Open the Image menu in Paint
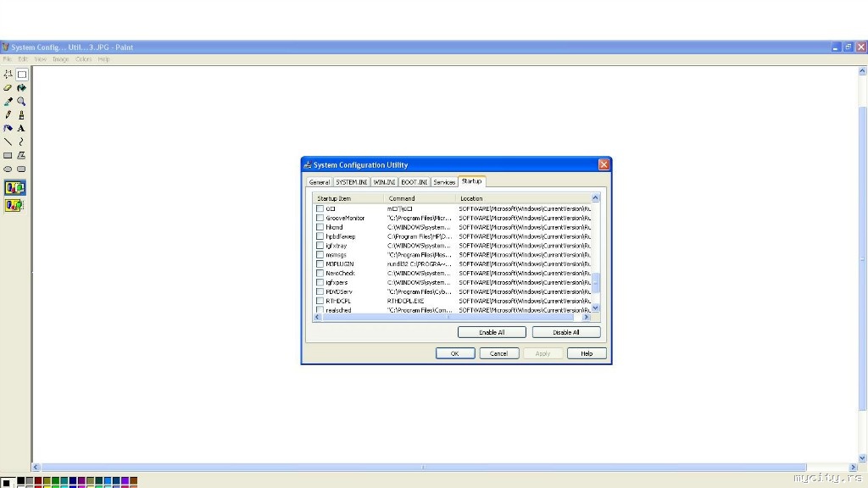Screen dimensions: 868x488 61,59
